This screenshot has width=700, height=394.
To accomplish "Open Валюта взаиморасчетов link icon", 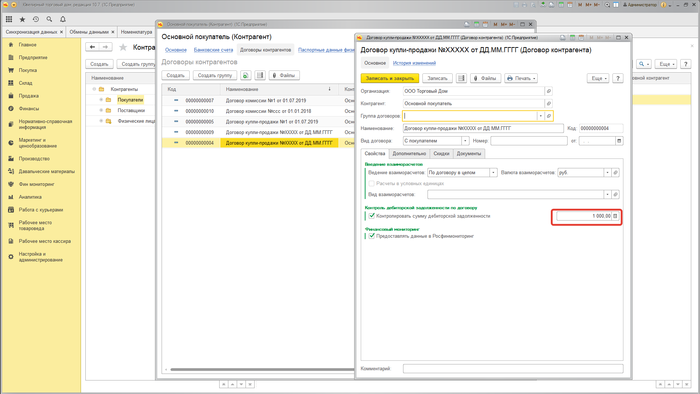I will [615, 173].
